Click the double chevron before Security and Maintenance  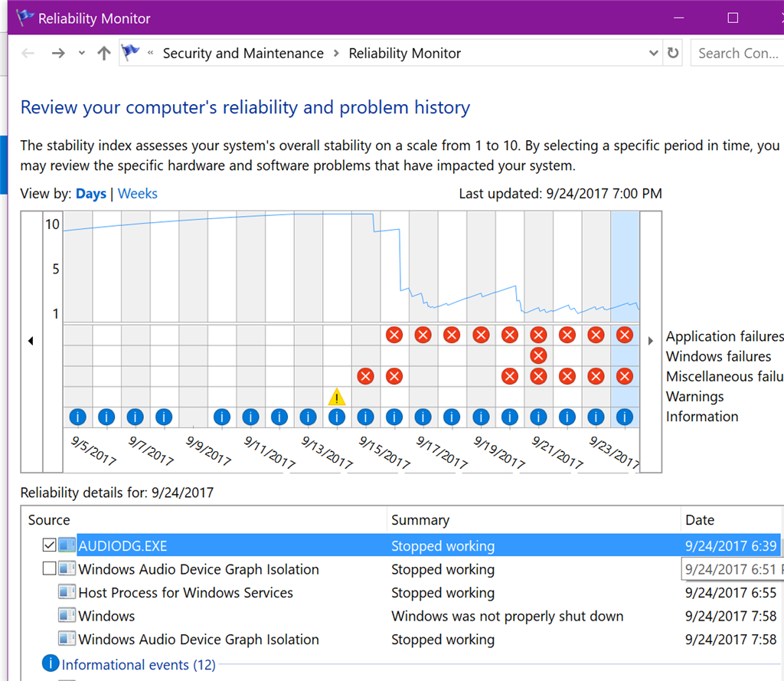pos(150,53)
